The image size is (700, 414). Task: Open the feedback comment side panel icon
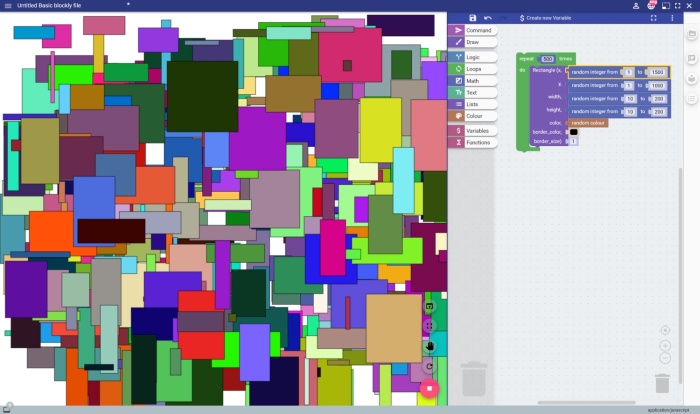[x=692, y=58]
